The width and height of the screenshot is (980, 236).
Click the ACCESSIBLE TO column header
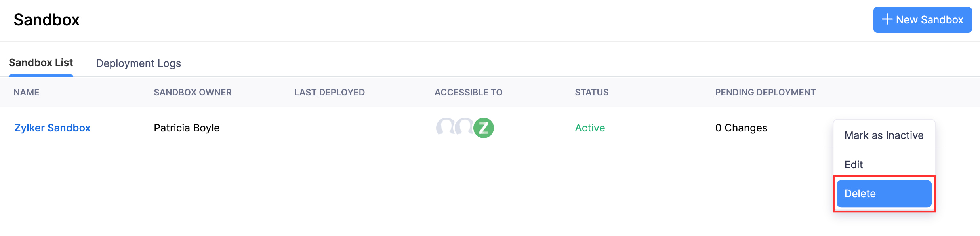[468, 92]
